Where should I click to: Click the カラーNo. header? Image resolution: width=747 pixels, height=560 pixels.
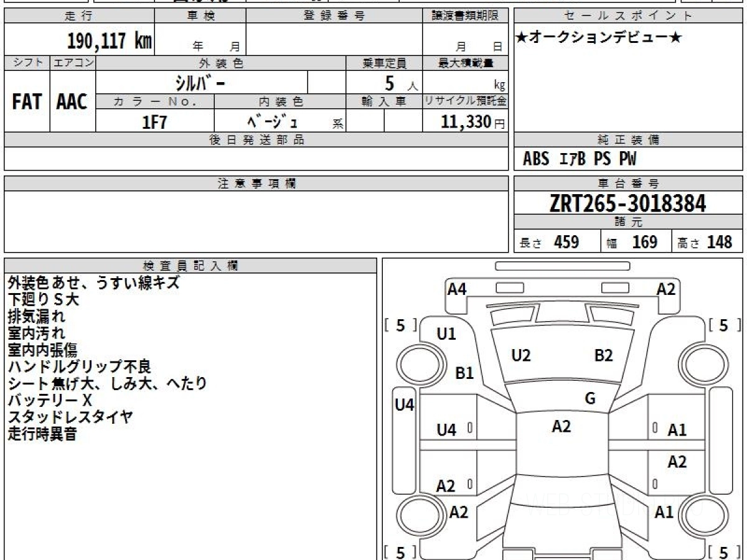[155, 101]
